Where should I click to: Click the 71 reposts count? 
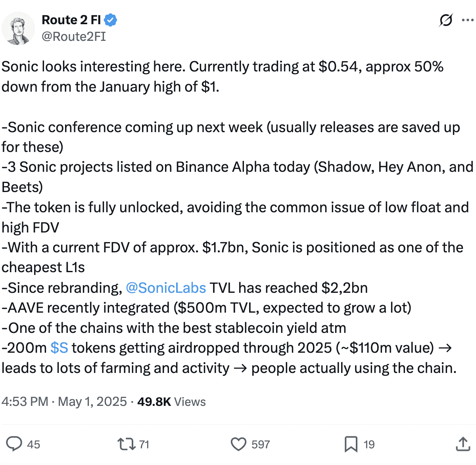(144, 444)
